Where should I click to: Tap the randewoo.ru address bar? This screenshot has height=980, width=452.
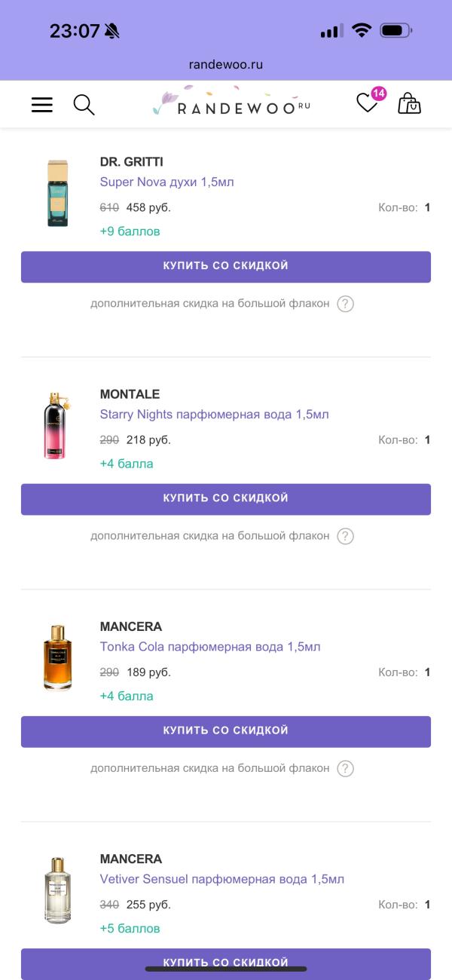pyautogui.click(x=226, y=65)
